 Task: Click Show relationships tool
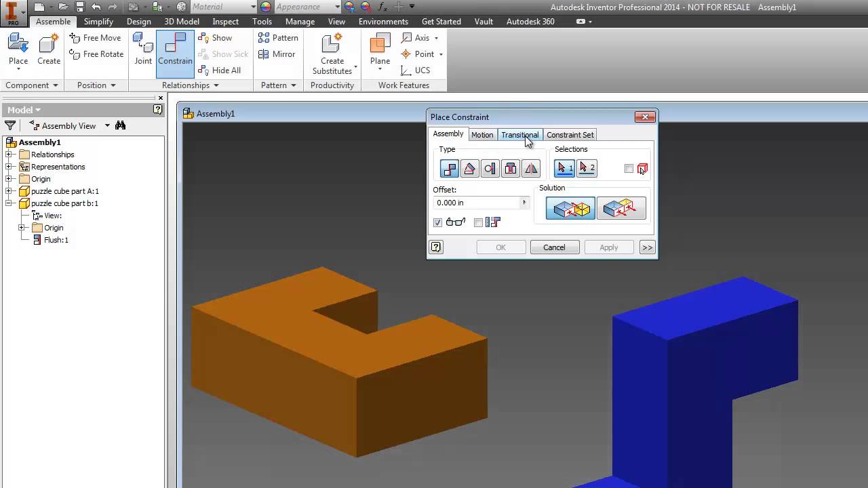tap(215, 38)
